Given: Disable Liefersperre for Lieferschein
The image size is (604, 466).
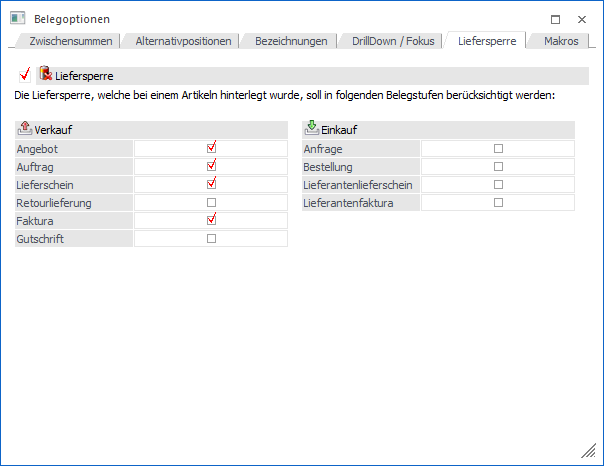Looking at the screenshot, I should click(x=211, y=184).
